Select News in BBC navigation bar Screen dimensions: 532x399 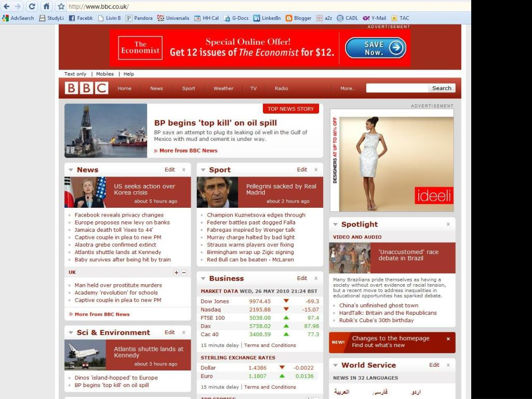click(156, 88)
